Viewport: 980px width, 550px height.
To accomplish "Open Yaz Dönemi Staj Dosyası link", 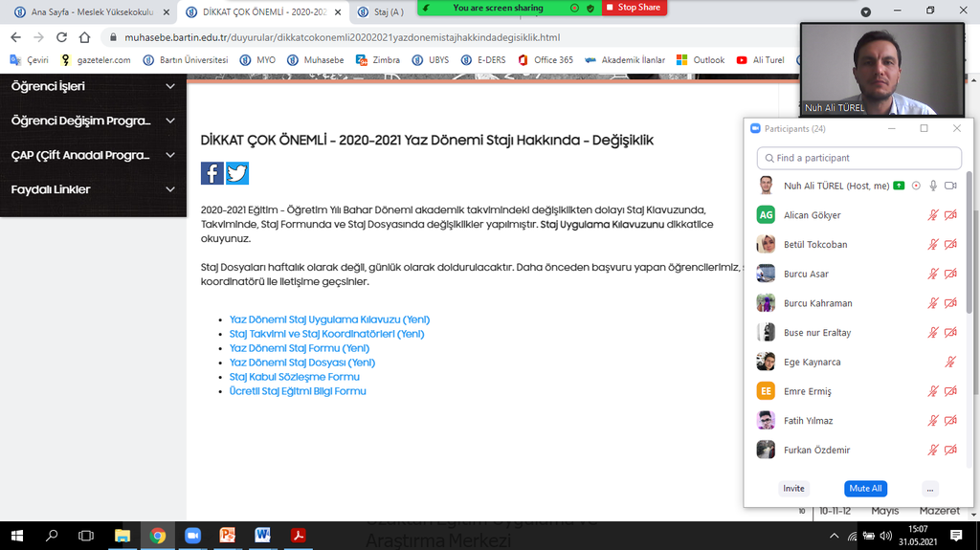I will [301, 363].
